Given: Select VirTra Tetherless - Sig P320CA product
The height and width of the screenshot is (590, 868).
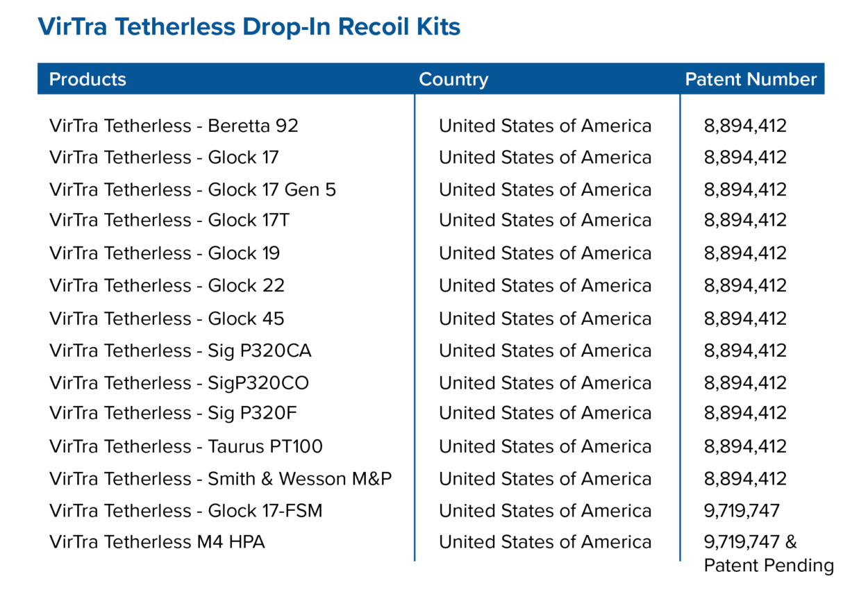Looking at the screenshot, I should [x=181, y=351].
